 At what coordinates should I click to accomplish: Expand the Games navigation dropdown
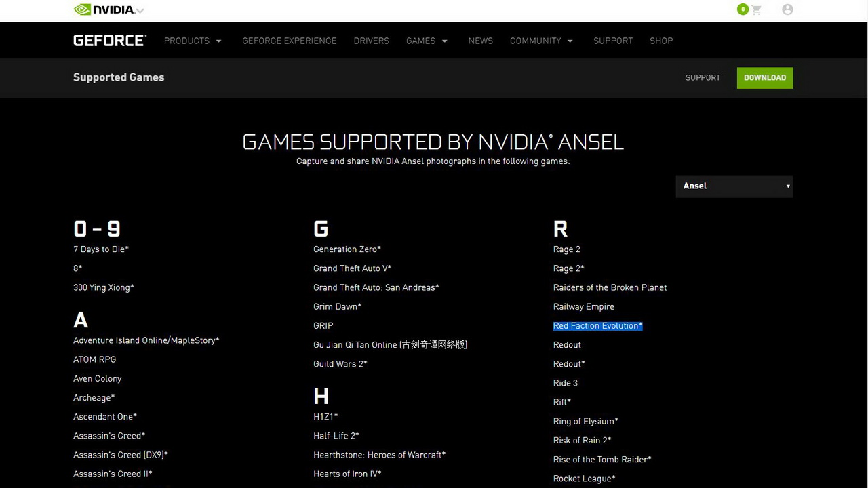point(427,41)
